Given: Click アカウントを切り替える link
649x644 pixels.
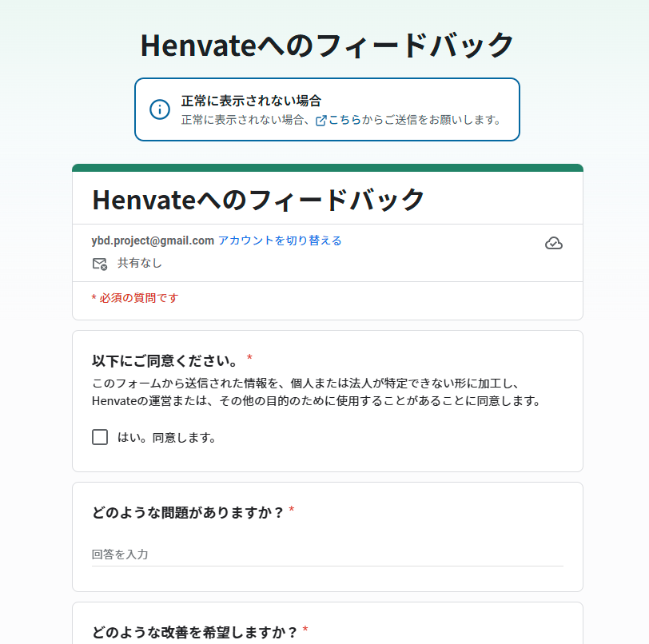Looking at the screenshot, I should (280, 241).
